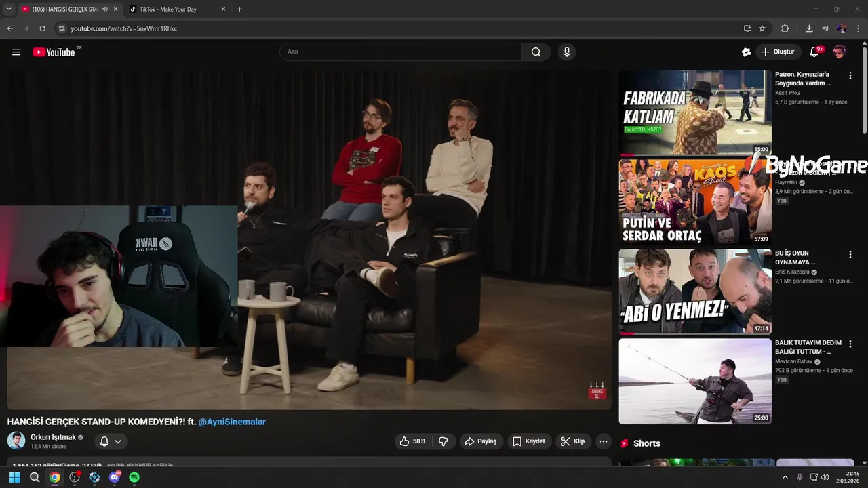Open the YouTube account avatar menu
This screenshot has height=488, width=868.
pyautogui.click(x=840, y=52)
